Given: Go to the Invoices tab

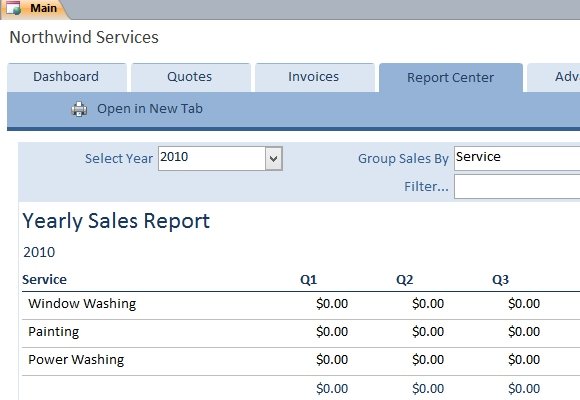Looking at the screenshot, I should point(314,77).
